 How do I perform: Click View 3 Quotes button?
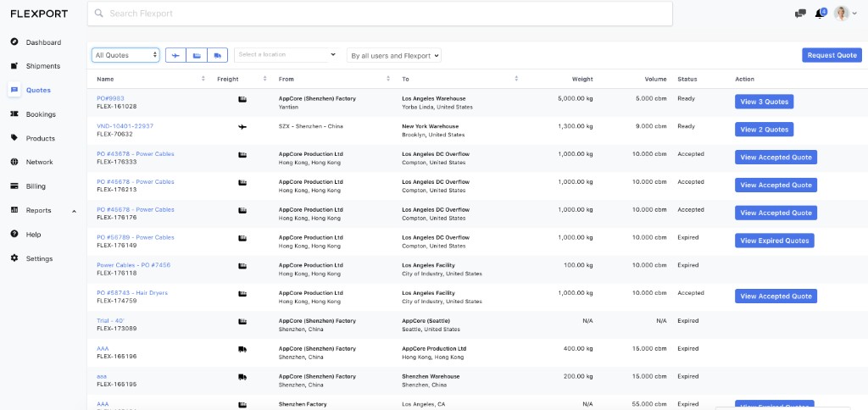tap(764, 102)
